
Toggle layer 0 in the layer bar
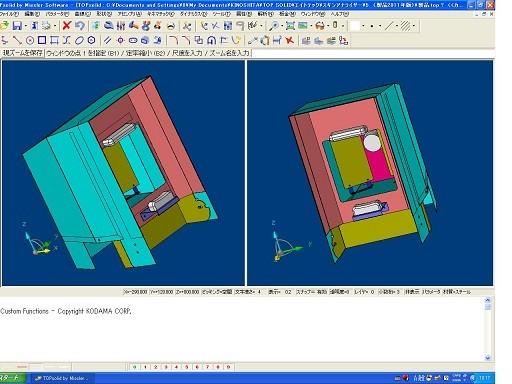pyautogui.click(x=135, y=367)
